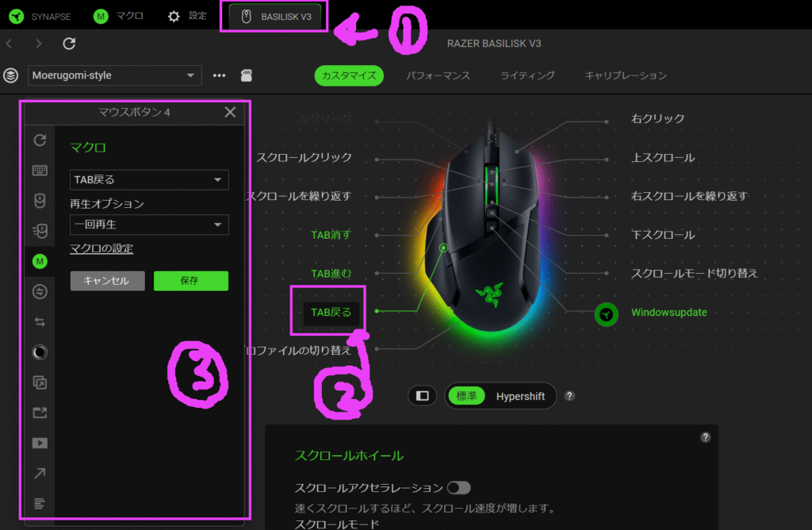Select the Hypershift overlapping squares icon
The image size is (812, 530).
[40, 382]
